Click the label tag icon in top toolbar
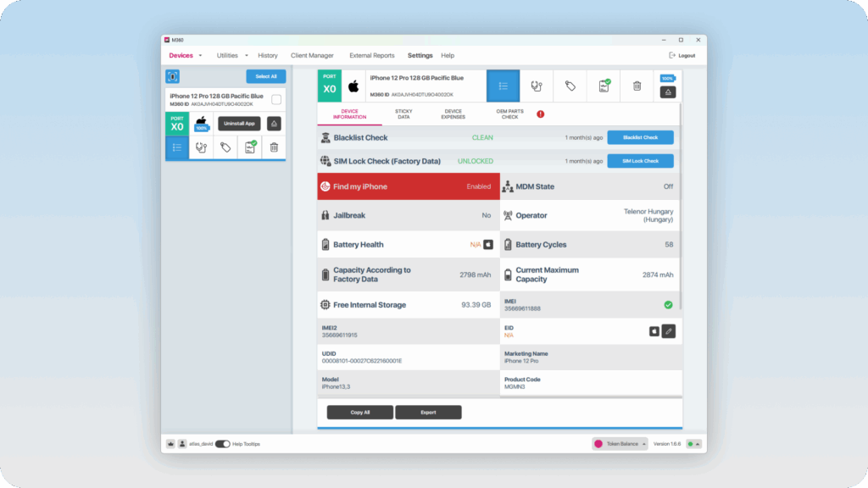Image resolution: width=868 pixels, height=488 pixels. (570, 86)
